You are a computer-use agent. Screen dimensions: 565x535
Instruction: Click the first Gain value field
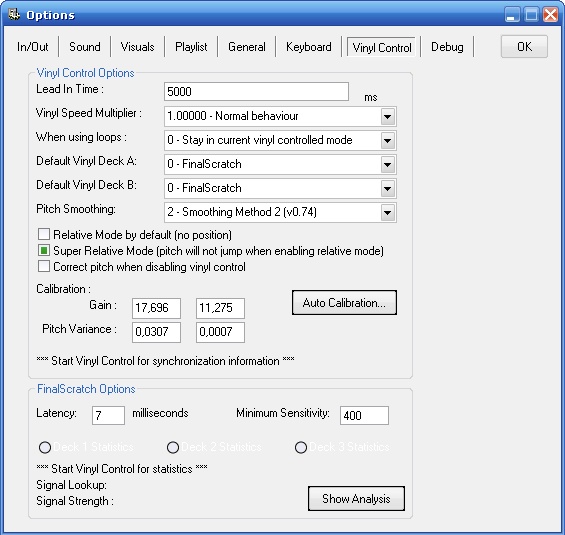tap(156, 308)
